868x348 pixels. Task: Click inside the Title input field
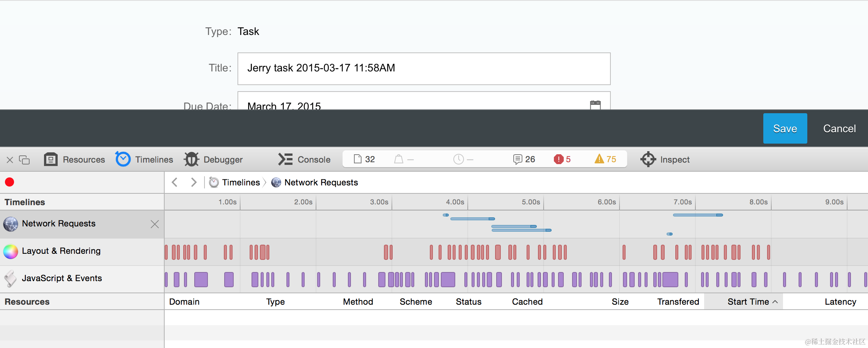[423, 68]
